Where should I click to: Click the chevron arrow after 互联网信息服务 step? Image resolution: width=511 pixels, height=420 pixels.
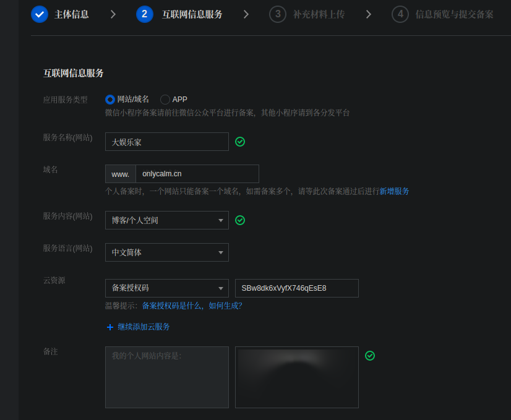pyautogui.click(x=246, y=14)
